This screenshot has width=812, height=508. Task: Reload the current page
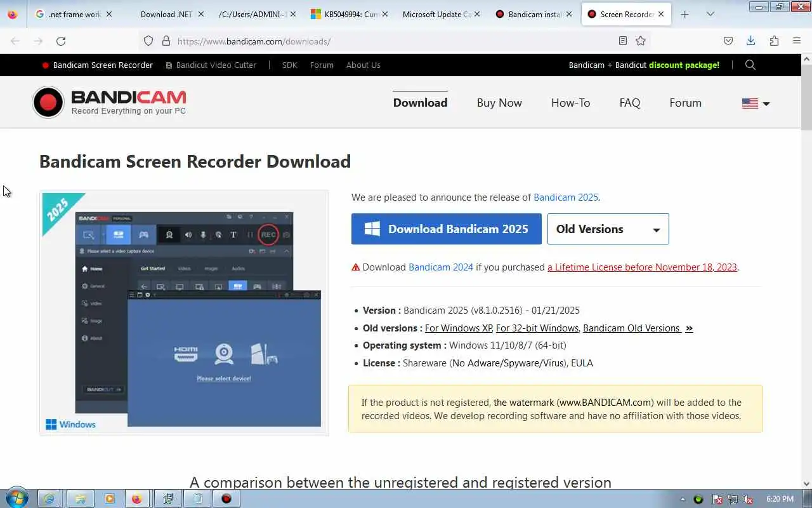coord(61,41)
